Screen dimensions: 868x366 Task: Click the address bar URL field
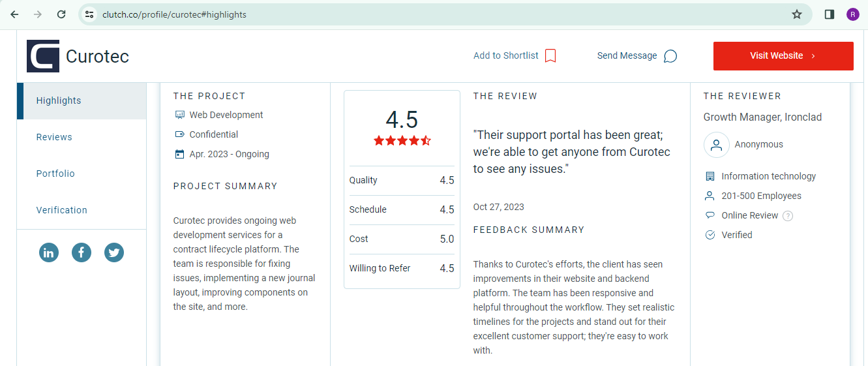[443, 14]
